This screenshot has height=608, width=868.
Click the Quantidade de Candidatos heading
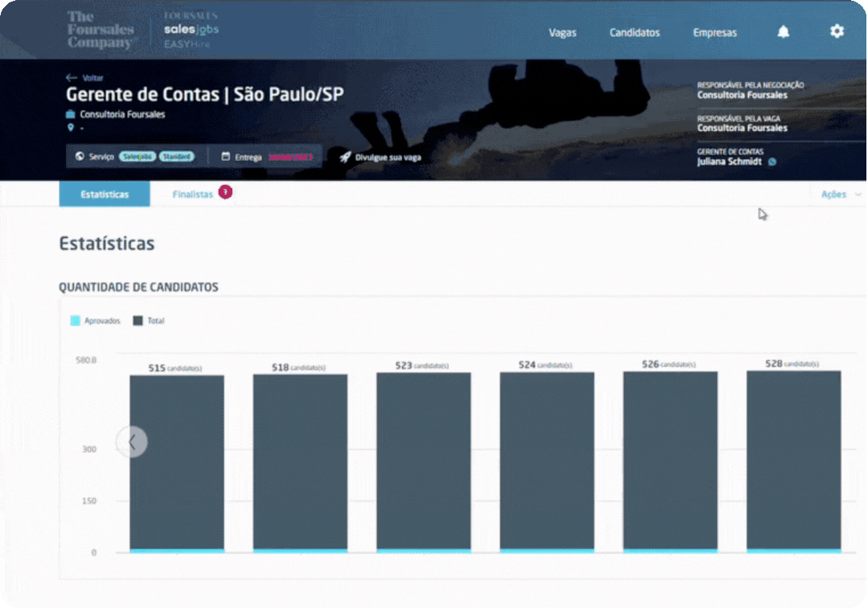click(x=138, y=287)
